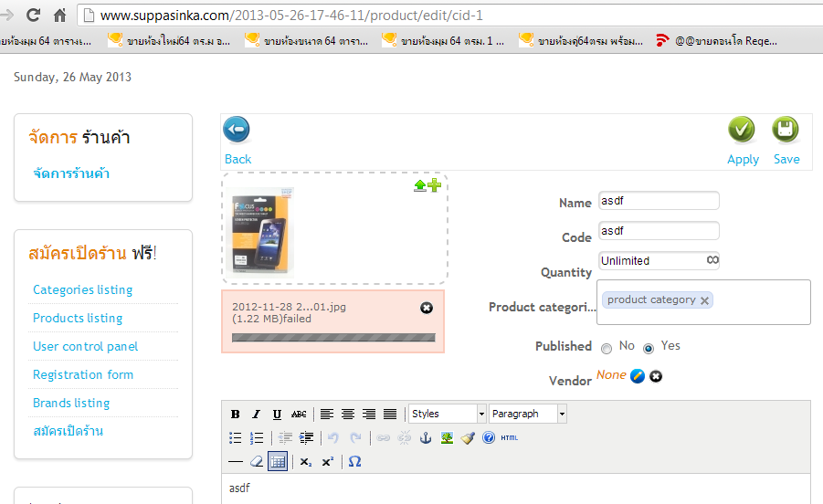The image size is (823, 504).
Task: Click the outdent icon
Action: coord(285,438)
